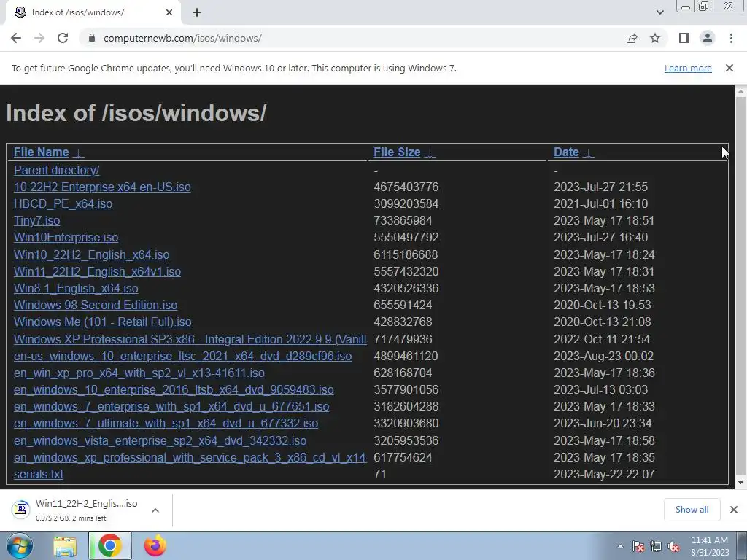Select file size 4675403776
The width and height of the screenshot is (747, 560).
[x=406, y=187]
